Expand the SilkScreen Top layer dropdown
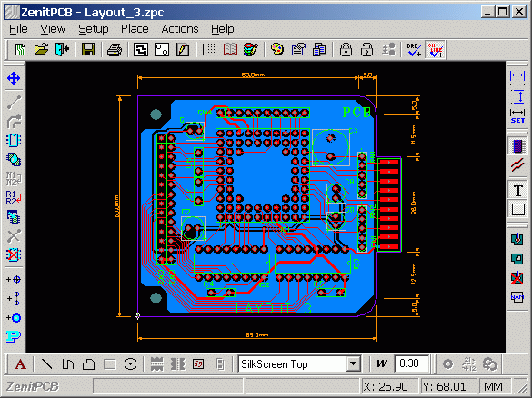The width and height of the screenshot is (532, 398). pos(353,364)
